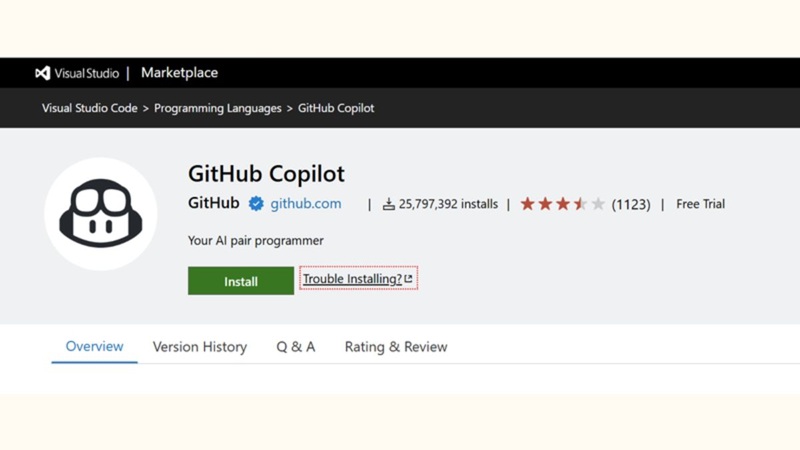Open the star rating display
Screen dimensions: 800x450
563,204
